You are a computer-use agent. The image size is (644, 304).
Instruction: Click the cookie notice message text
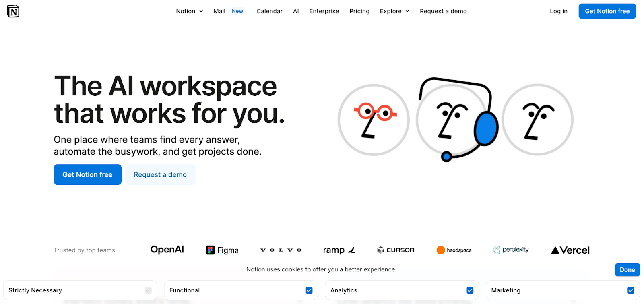[x=321, y=269]
